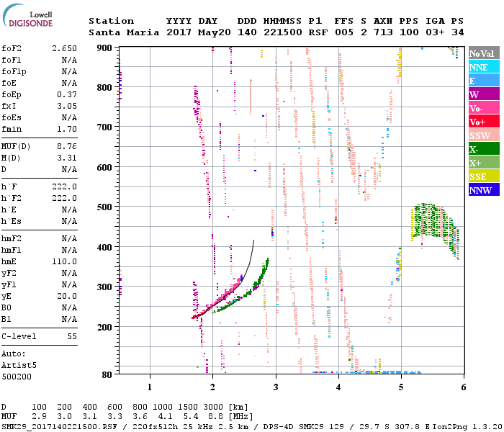Select the W purple legend swatch
The width and height of the screenshot is (504, 432).
pyautogui.click(x=484, y=94)
